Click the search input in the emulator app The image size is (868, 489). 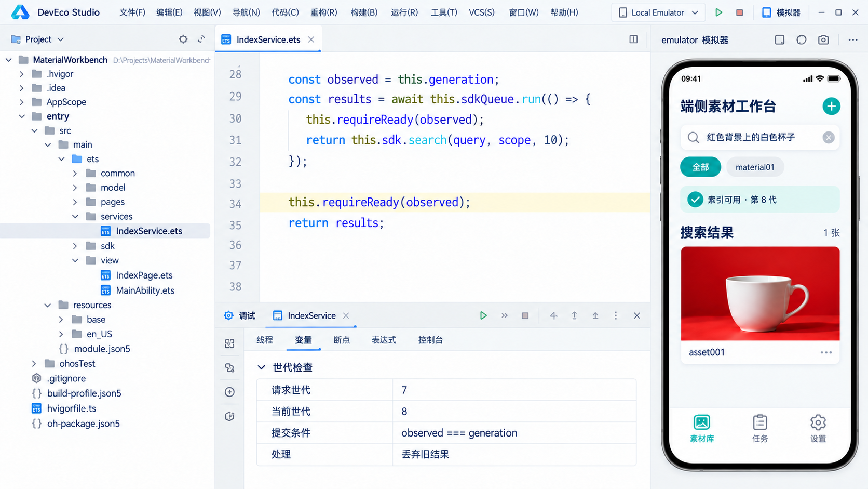(x=760, y=137)
